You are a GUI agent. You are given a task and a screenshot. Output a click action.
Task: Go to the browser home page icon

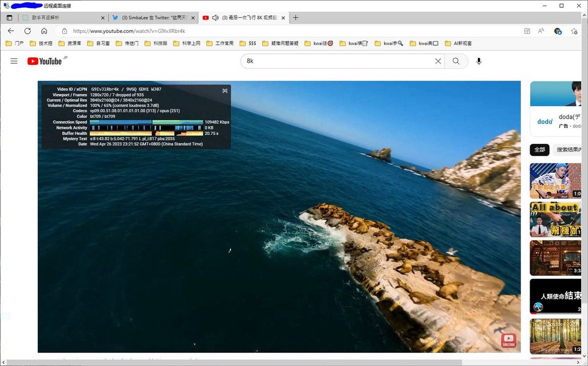point(44,31)
